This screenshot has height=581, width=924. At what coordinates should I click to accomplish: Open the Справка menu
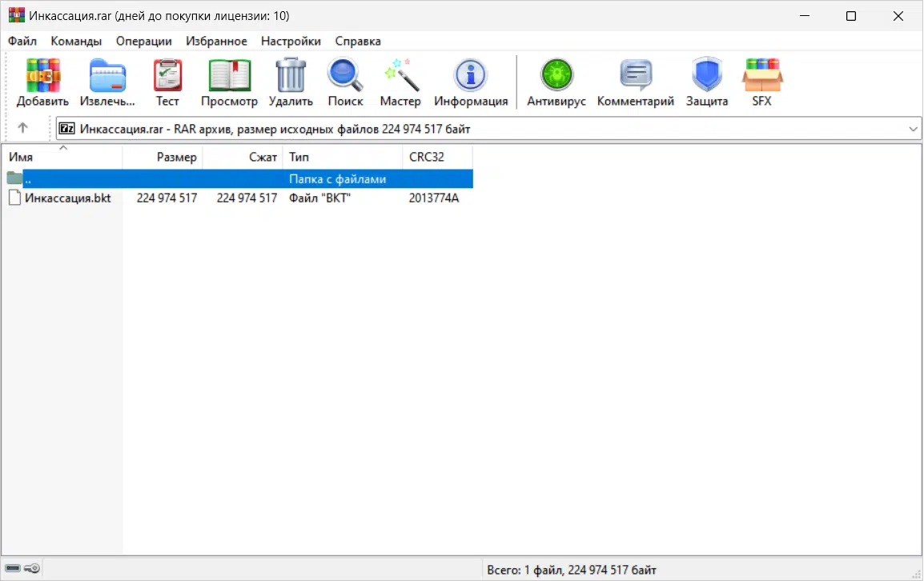(358, 42)
